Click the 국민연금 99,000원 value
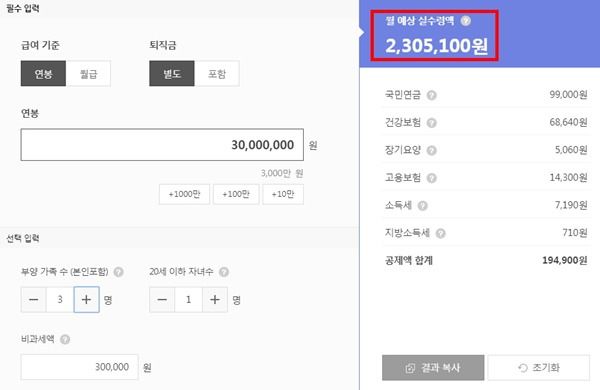 coord(568,95)
